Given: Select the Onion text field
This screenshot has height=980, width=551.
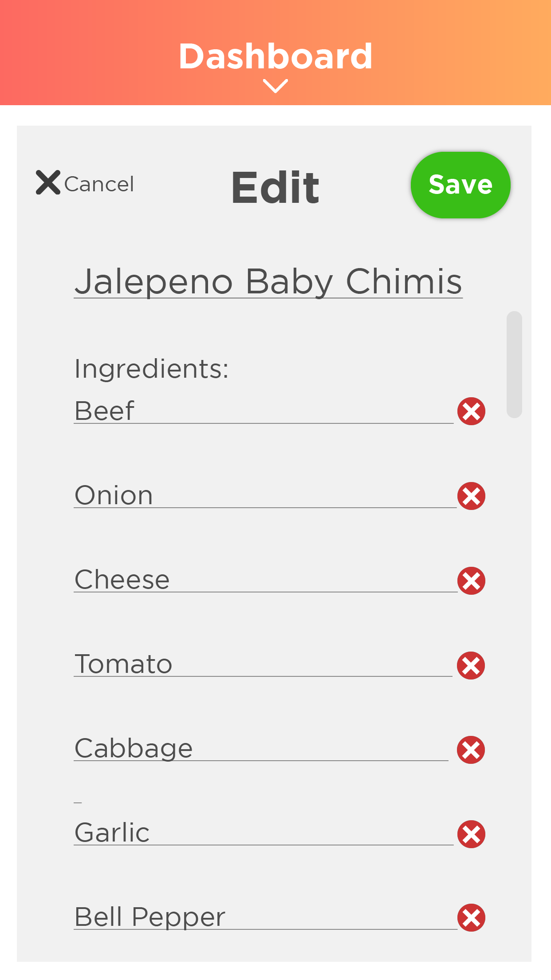Looking at the screenshot, I should [265, 495].
